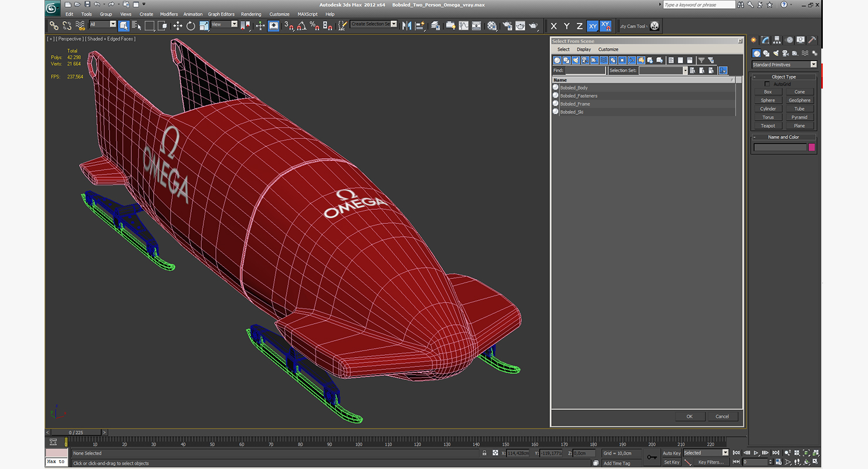
Task: Activate the Select Object tool
Action: pyautogui.click(x=124, y=26)
